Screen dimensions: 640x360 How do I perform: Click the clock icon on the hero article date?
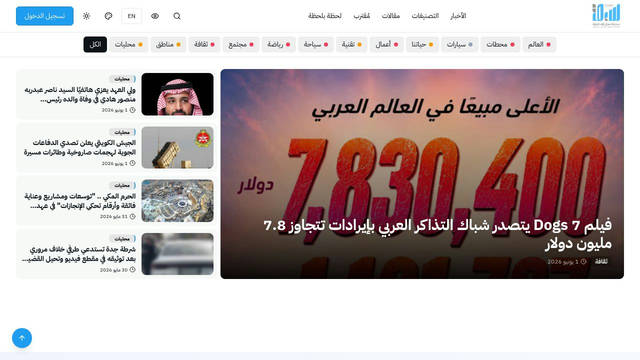click(584, 262)
